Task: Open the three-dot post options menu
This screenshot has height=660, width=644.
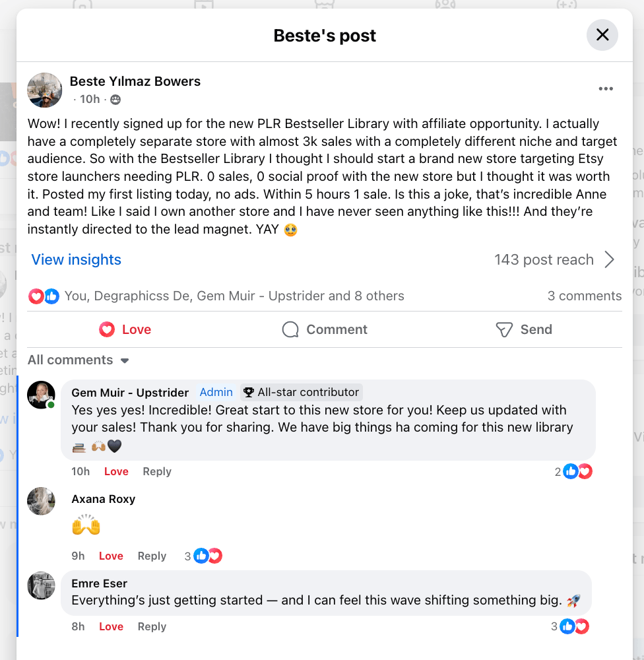Action: [606, 89]
